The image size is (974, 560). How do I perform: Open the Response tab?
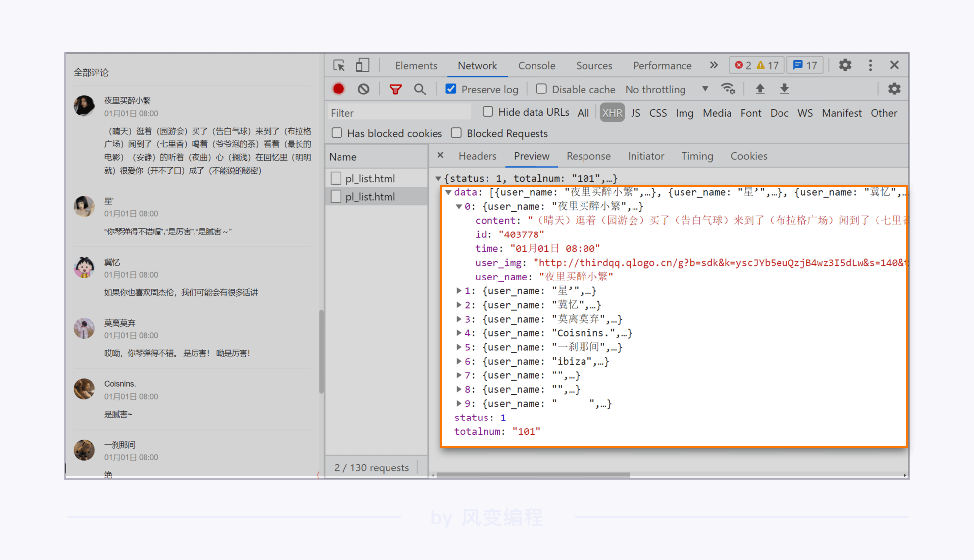click(588, 156)
